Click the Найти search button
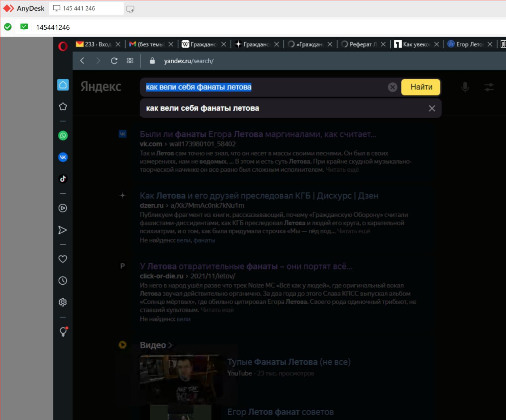Screen dimensions: 506x420 point(421,87)
